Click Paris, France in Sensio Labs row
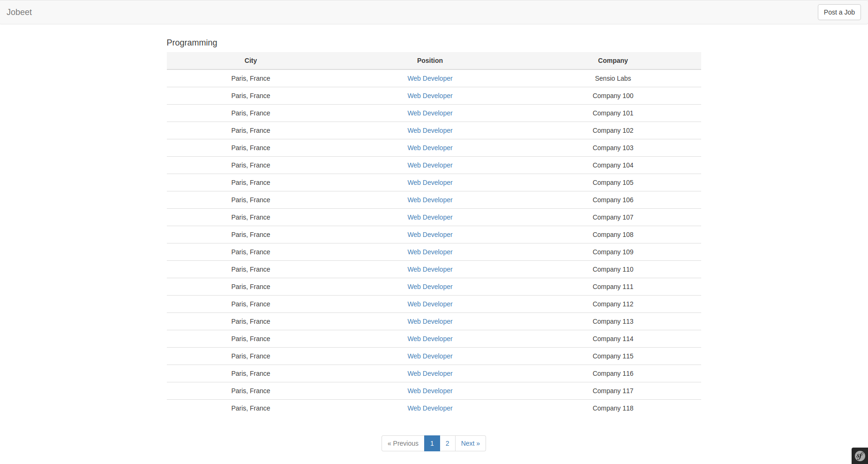Screen dimensions: 868x464 (251, 78)
